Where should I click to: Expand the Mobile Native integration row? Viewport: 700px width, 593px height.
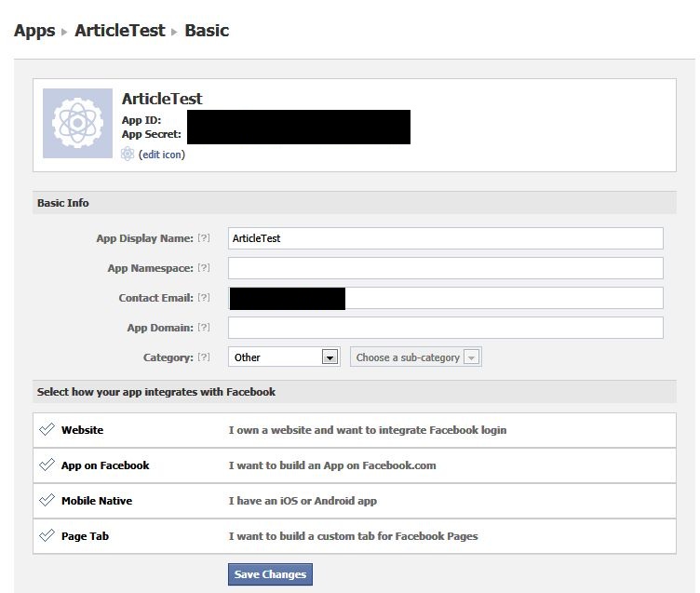tap(355, 501)
